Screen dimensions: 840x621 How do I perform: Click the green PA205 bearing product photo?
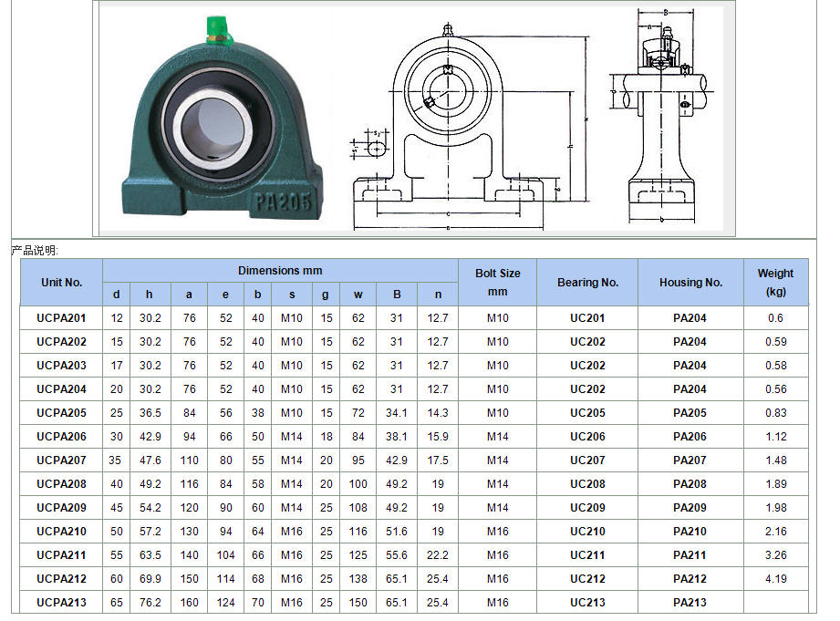pos(223,118)
